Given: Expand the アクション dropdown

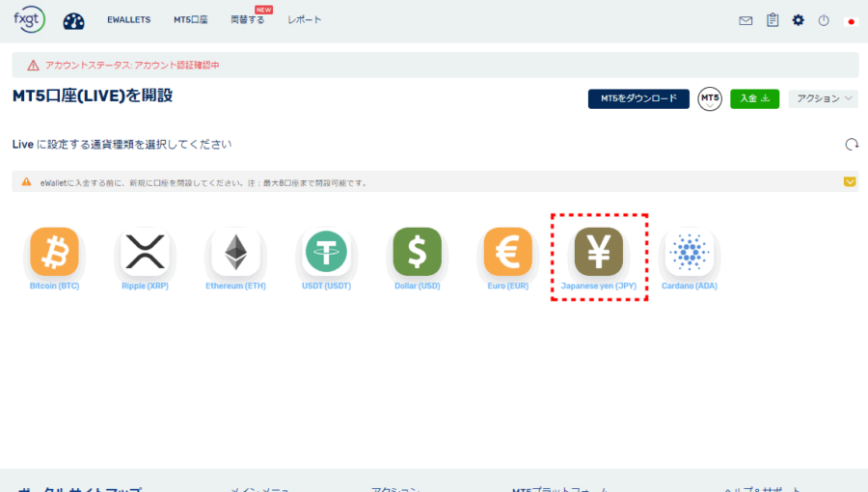Looking at the screenshot, I should (824, 98).
